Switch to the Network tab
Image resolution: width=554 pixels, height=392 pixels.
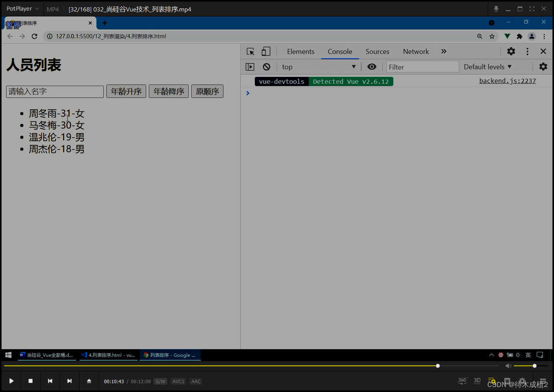416,52
